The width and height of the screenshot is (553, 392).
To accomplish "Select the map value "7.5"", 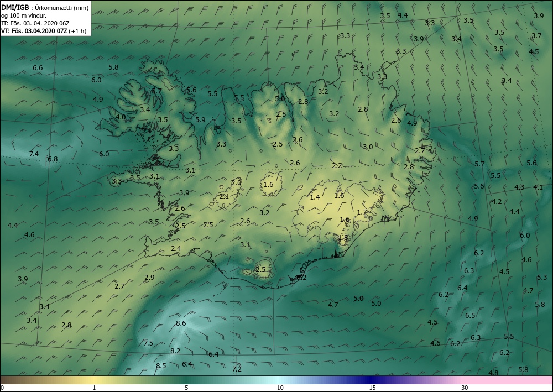I will 148,343.
